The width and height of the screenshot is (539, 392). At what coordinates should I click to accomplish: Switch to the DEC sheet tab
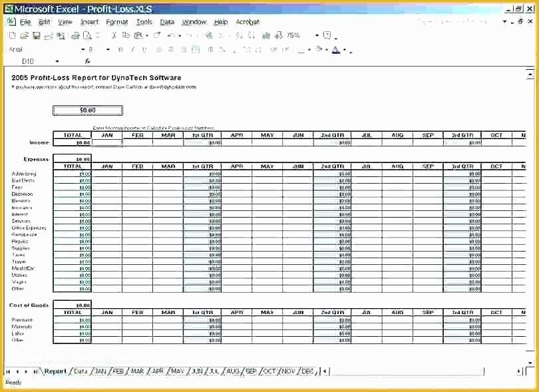pos(307,371)
